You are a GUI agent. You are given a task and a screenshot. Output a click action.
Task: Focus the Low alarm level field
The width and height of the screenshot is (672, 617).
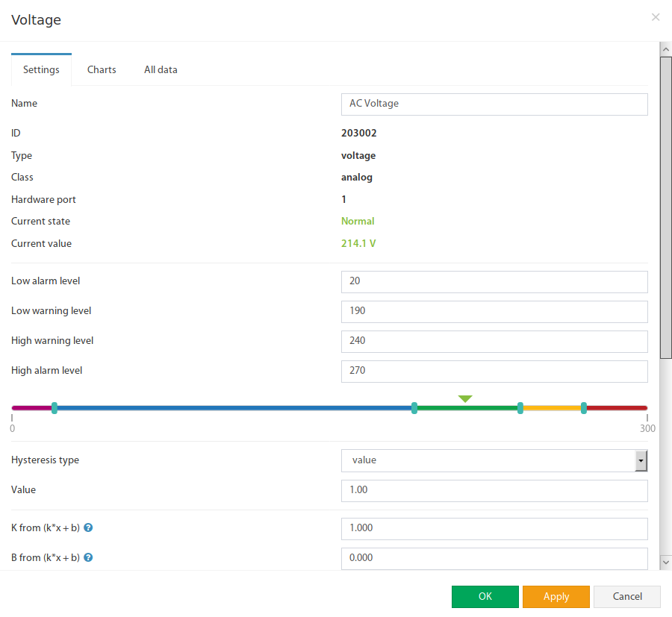pos(494,282)
